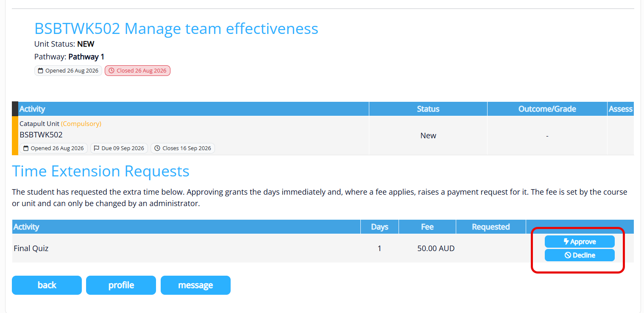The image size is (644, 313).
Task: Click the Outcome/Grade column header
Action: tap(547, 109)
